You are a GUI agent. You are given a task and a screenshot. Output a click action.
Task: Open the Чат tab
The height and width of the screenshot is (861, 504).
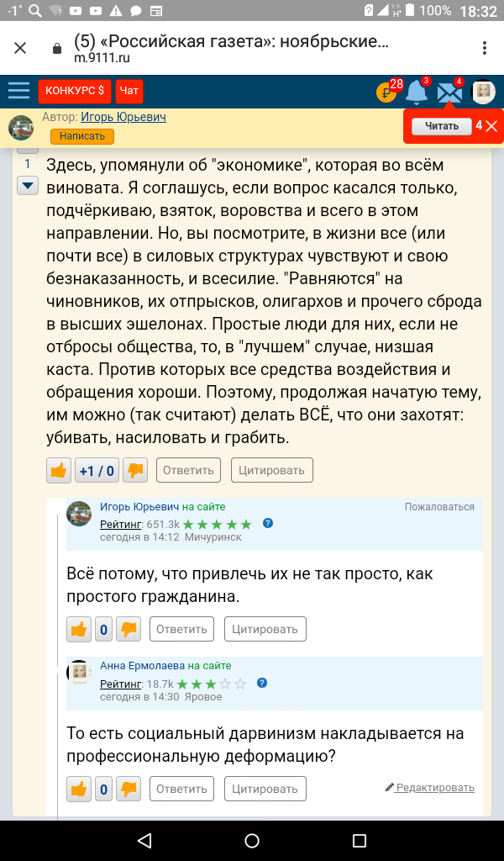129,91
